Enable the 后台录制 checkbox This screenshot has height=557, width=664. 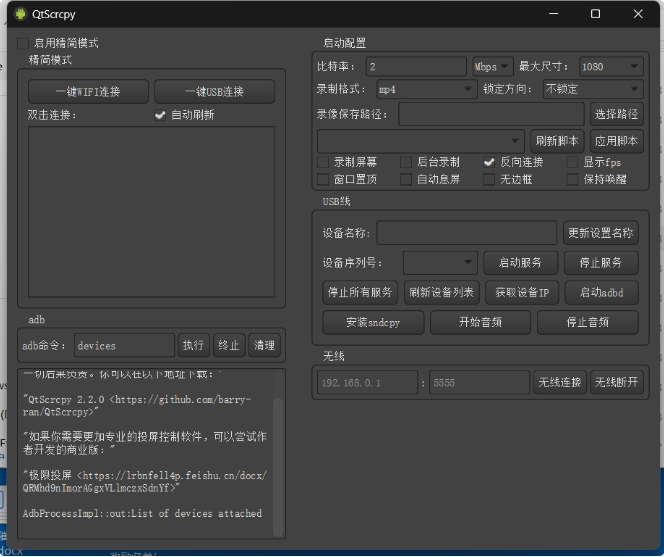click(x=406, y=162)
